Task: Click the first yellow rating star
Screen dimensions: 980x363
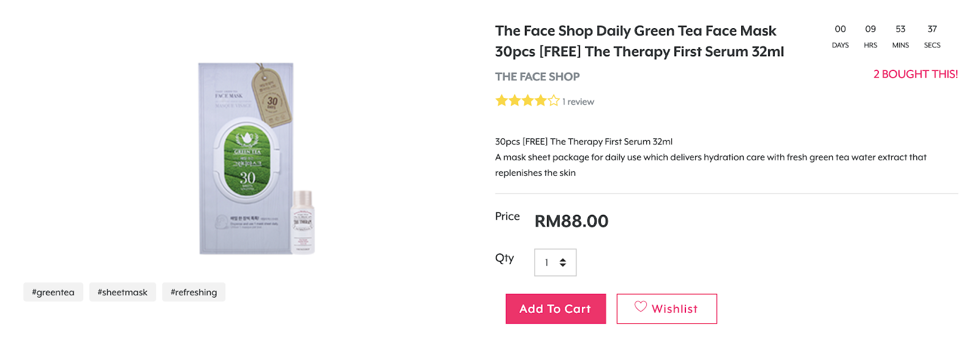Action: coord(501,100)
